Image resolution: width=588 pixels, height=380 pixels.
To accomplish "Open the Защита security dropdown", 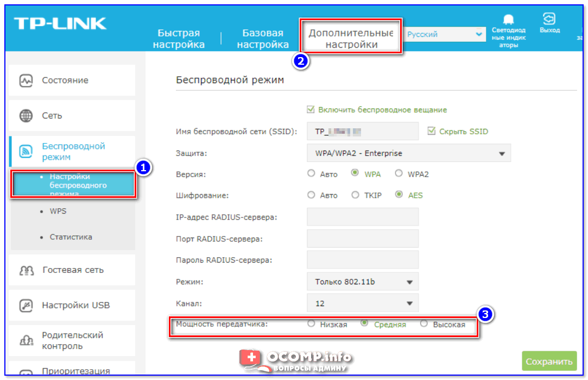I will pos(408,153).
